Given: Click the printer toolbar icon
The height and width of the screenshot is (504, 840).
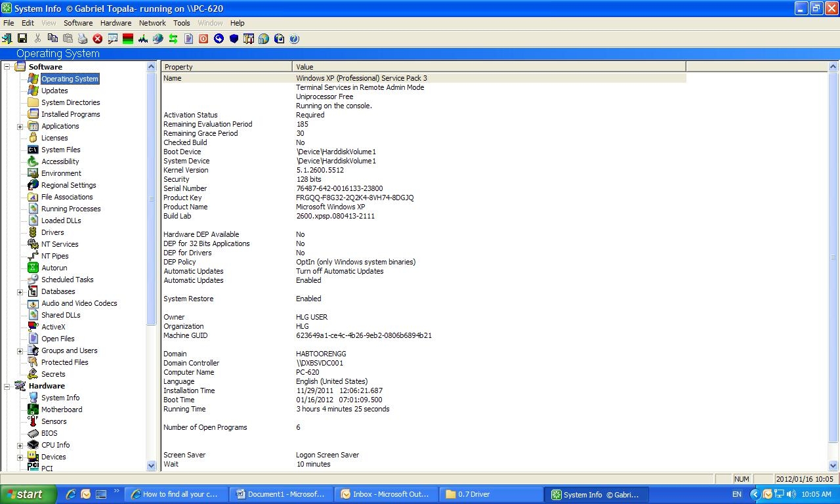Looking at the screenshot, I should (83, 39).
